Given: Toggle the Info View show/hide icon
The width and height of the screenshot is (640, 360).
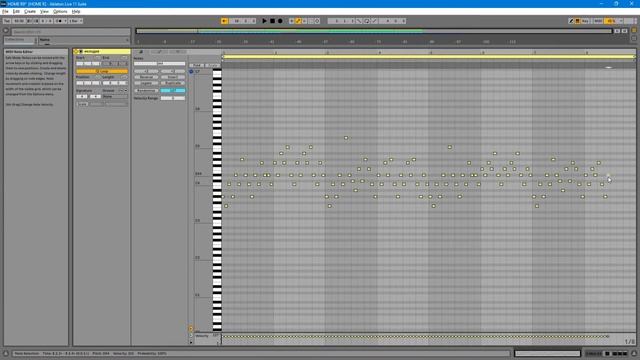Looking at the screenshot, I should 6,353.
